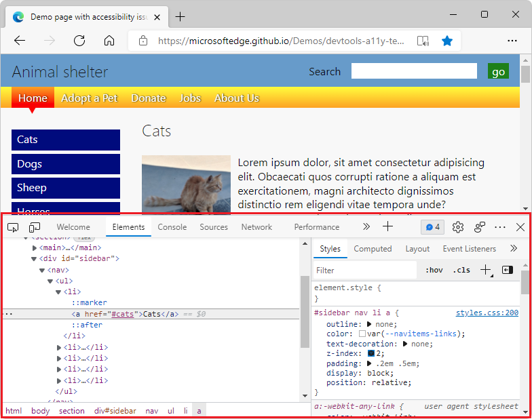Focus the Styles Filter field
Viewport: 532px width, 419px height.
click(365, 270)
